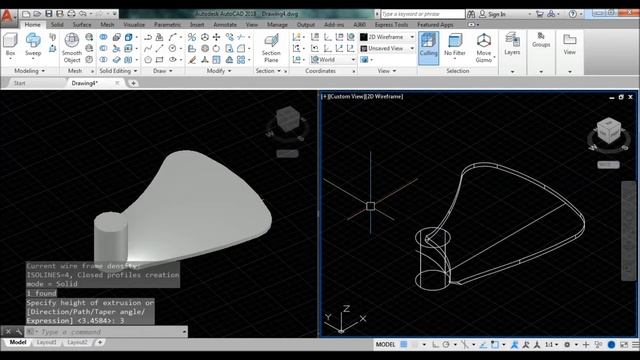Expand the Modeling panel

click(x=29, y=71)
